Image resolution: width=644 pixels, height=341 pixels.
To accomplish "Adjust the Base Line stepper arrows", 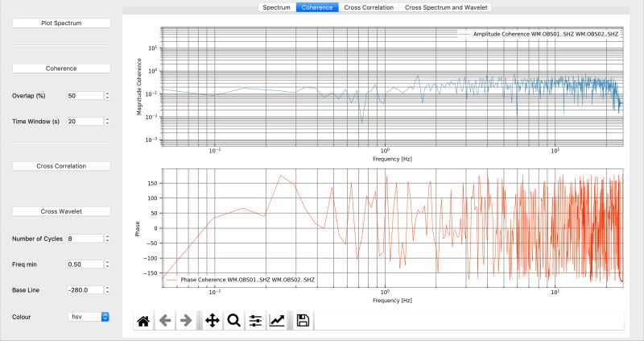I will coord(107,290).
